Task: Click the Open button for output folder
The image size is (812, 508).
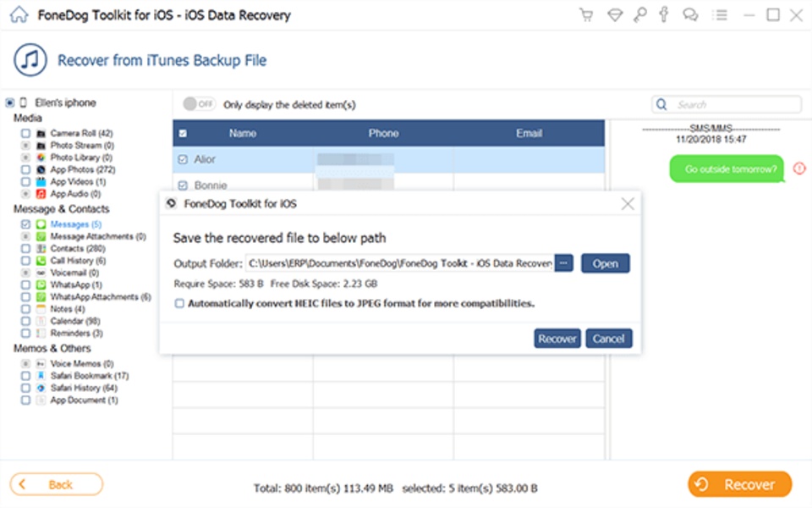Action: tap(606, 263)
